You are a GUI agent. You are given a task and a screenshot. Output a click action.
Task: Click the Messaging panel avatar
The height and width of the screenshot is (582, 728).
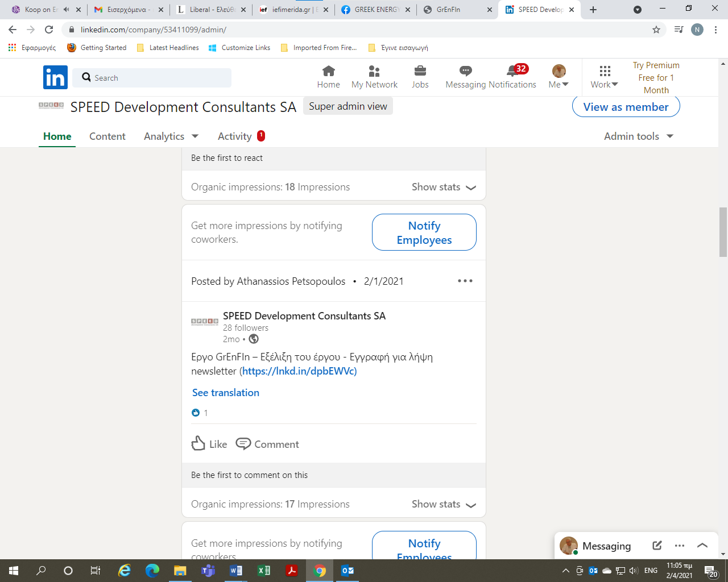[x=569, y=546]
